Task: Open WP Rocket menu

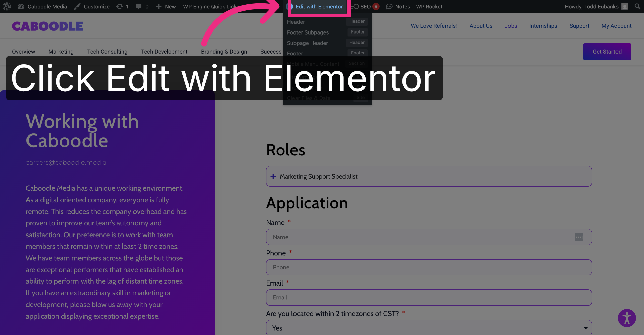Action: tap(429, 6)
